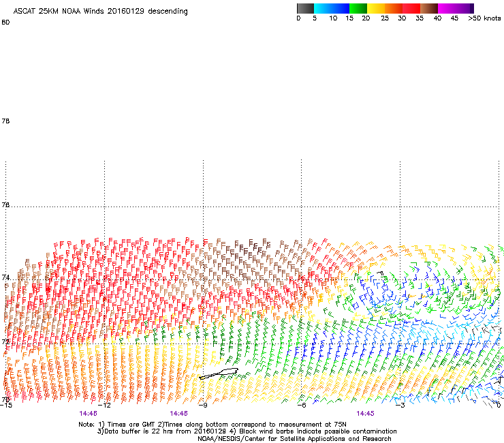This screenshot has width=504, height=443.
Task: Click the longitude axis label '-12'
Action: click(x=104, y=405)
